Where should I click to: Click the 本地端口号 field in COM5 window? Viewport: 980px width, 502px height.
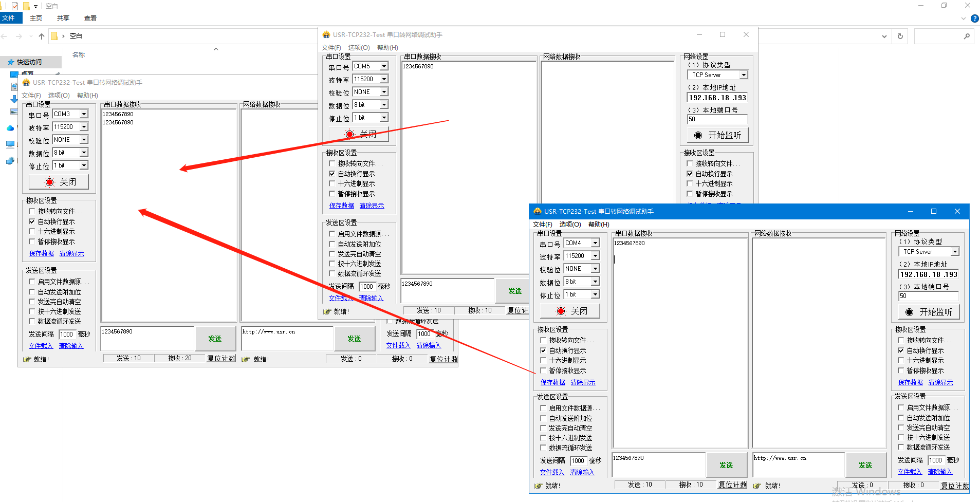717,119
